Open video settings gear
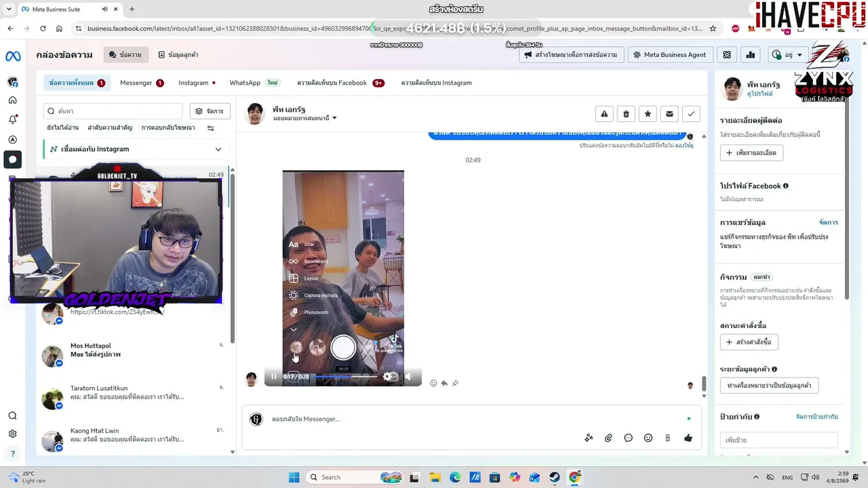 pos(387,377)
